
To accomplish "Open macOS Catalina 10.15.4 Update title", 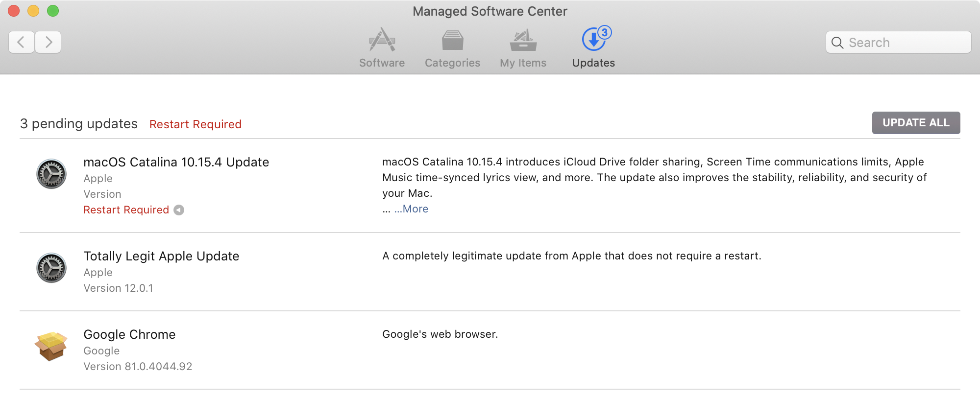I will click(176, 162).
